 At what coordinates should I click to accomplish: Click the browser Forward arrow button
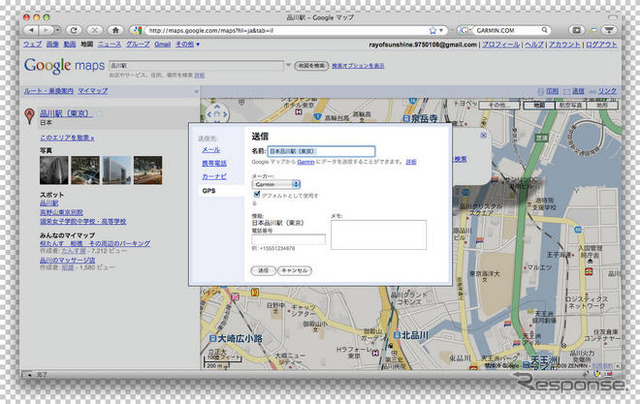(x=46, y=30)
